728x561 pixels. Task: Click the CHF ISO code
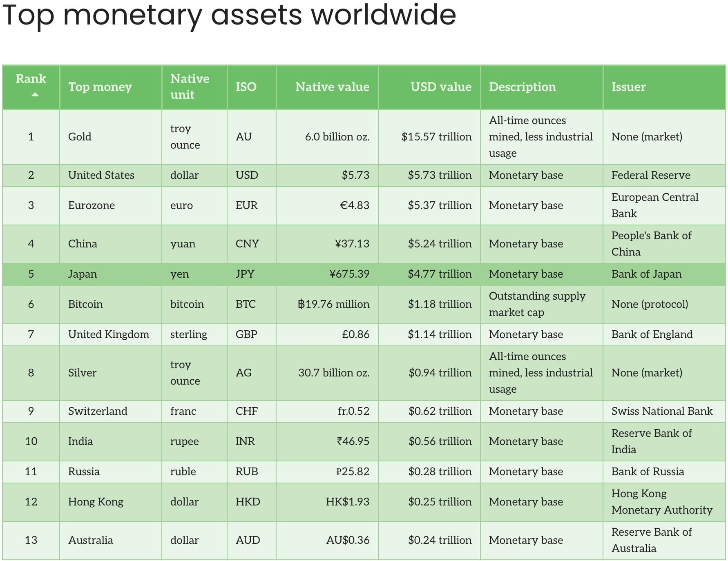[246, 411]
